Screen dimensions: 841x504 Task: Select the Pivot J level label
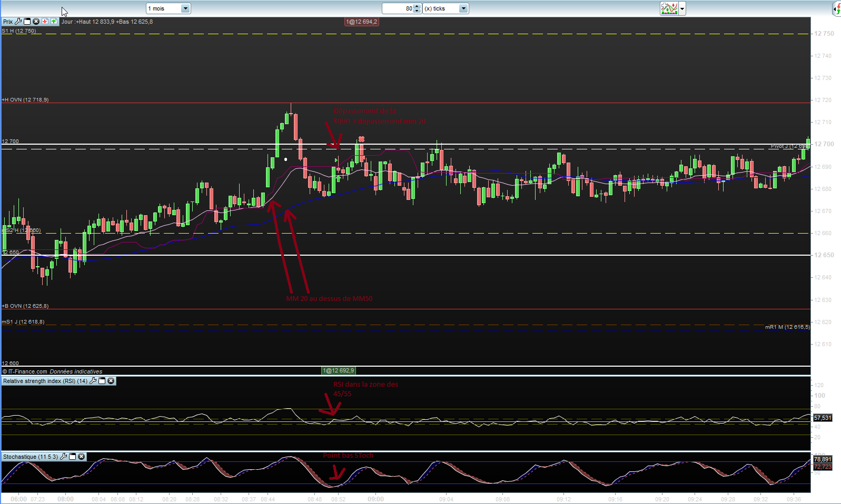click(x=790, y=146)
